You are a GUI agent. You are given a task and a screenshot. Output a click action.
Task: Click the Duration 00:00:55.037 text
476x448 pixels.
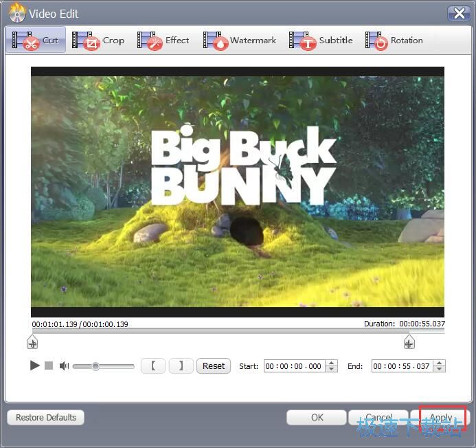[405, 324]
